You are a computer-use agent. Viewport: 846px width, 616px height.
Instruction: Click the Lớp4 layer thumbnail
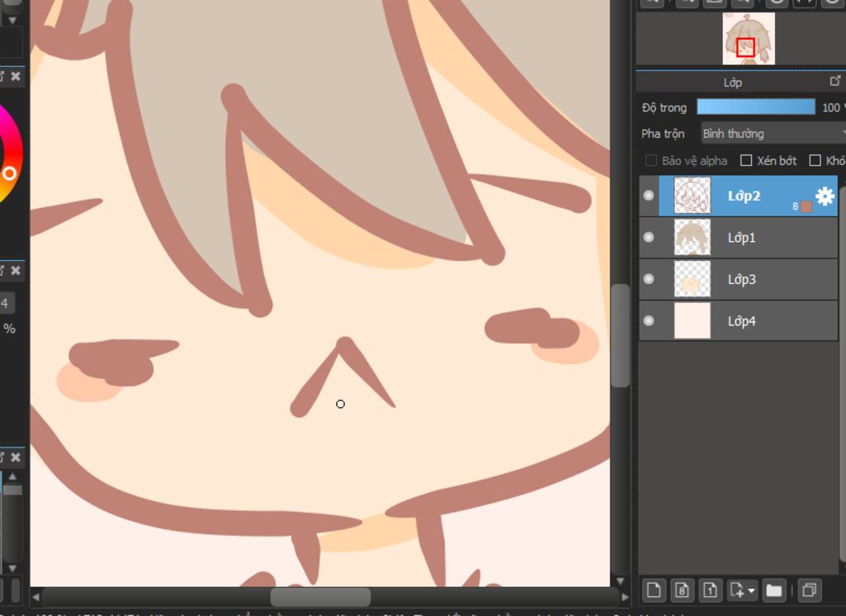tap(692, 320)
